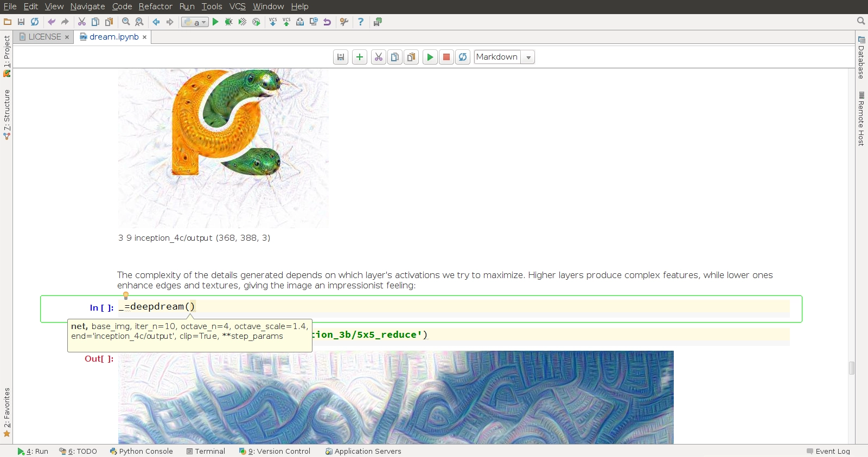Image resolution: width=868 pixels, height=457 pixels.
Task: Click the Redo arrow in the main toolbar
Action: point(65,22)
